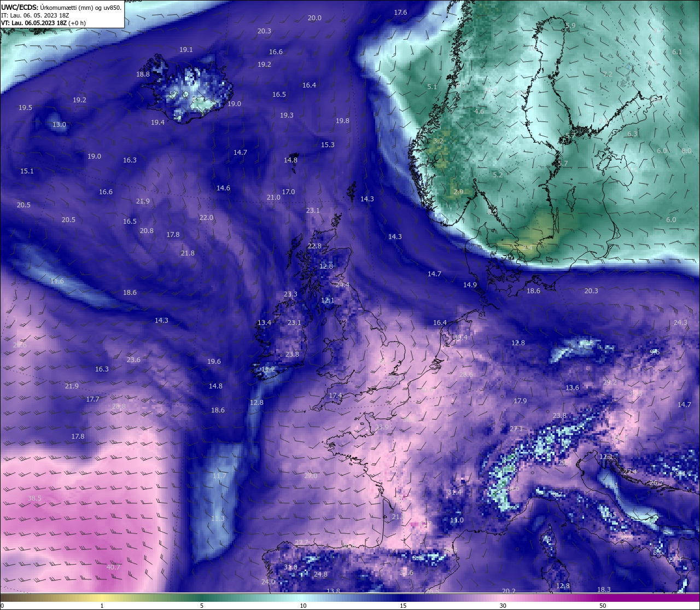Click the map value 18.3
This screenshot has height=610, width=700.
click(604, 590)
